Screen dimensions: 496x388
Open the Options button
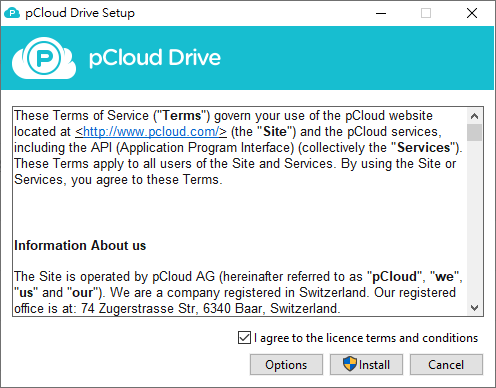pyautogui.click(x=286, y=365)
